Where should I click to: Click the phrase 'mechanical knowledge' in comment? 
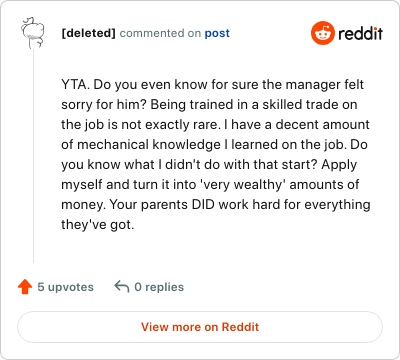(x=149, y=145)
